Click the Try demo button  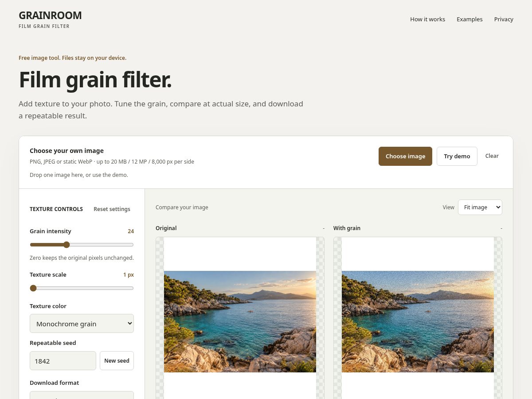(x=457, y=156)
